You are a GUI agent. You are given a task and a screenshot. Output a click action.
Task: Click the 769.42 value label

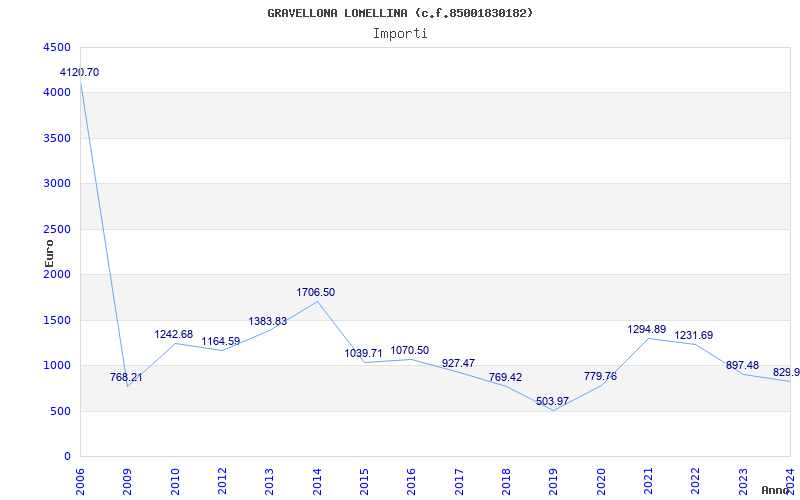point(506,378)
